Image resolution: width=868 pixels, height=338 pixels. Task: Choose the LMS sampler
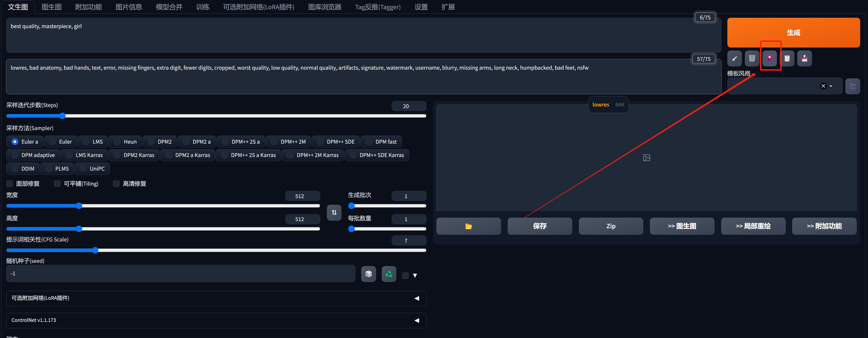point(93,142)
